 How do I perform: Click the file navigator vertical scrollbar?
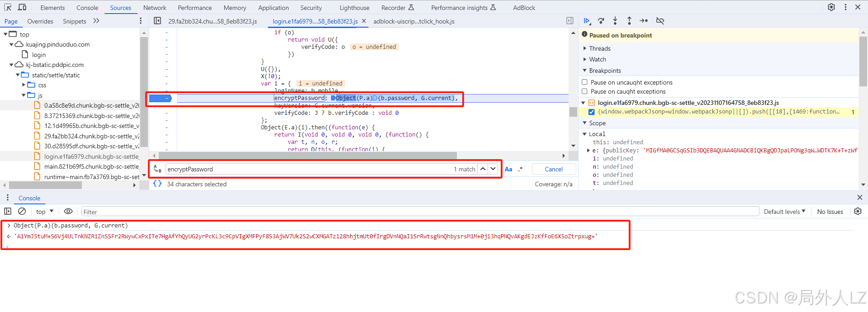click(144, 92)
